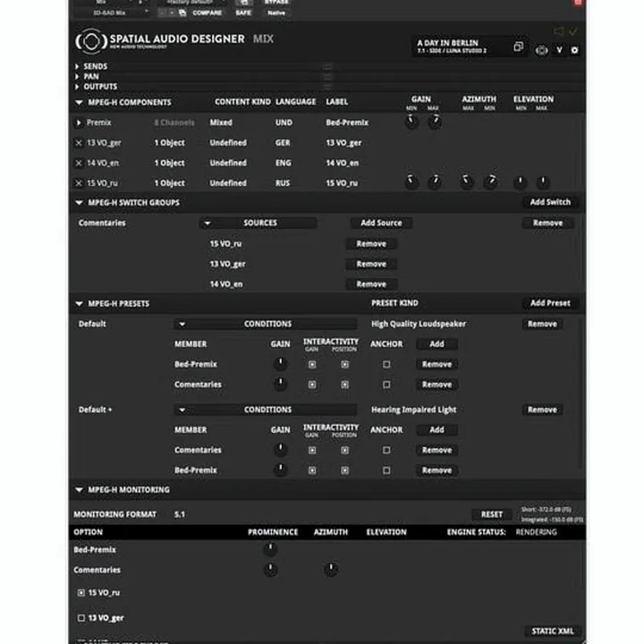Collapse CONDITIONS for the Default preset
This screenshot has height=644, width=644.
182,324
